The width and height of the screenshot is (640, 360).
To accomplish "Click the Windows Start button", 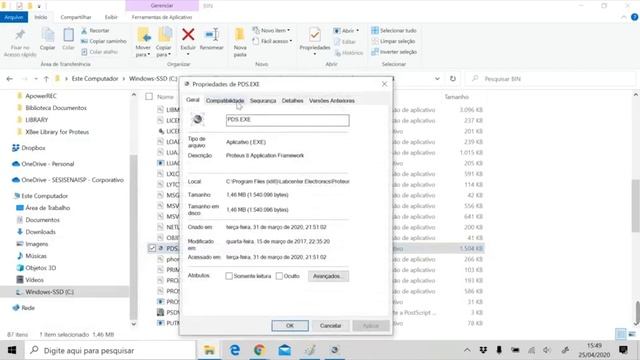I will tap(12, 350).
